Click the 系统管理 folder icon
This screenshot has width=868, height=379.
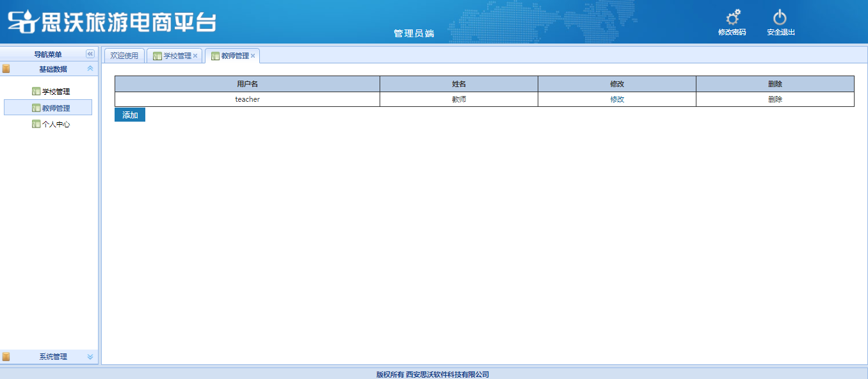click(6, 357)
